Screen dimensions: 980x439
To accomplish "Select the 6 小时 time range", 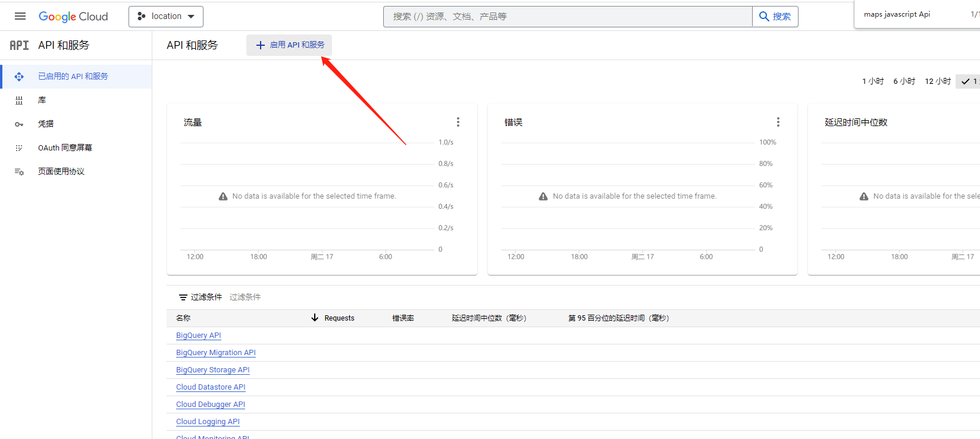I will [904, 81].
